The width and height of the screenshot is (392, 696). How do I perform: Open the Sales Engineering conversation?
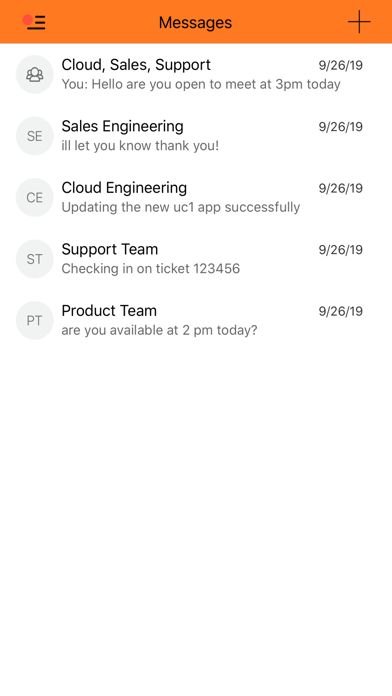tap(196, 136)
